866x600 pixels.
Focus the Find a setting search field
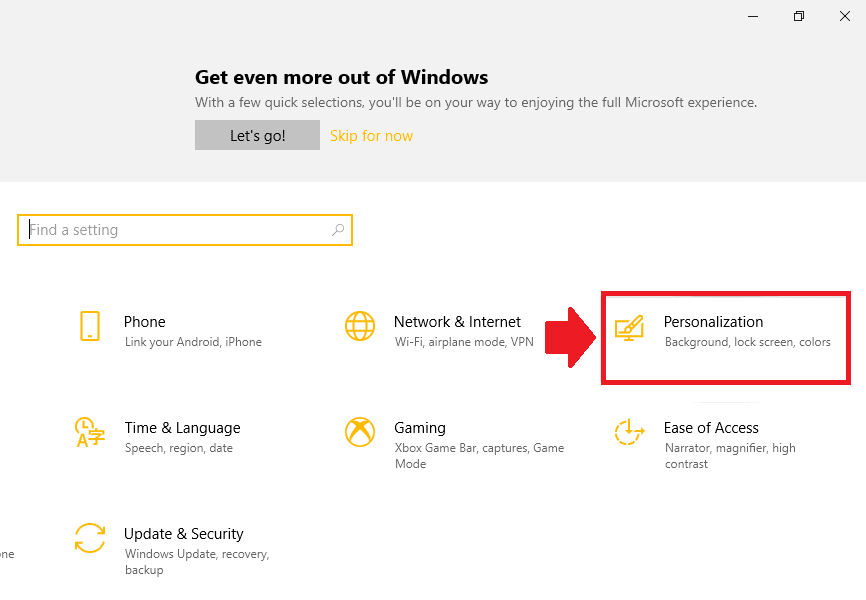(185, 230)
